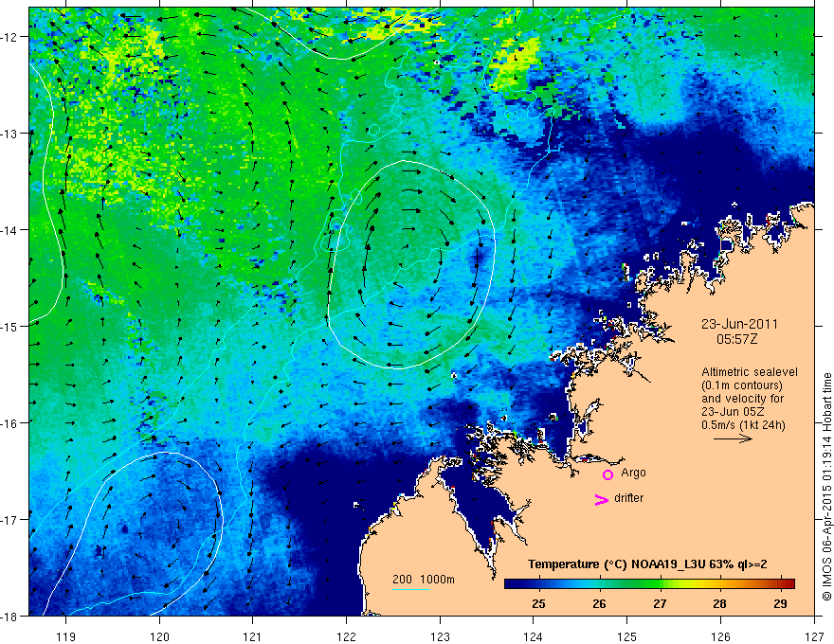This screenshot has height=644, width=834.
Task: Click latitude axis label -17
Action: pos(9,520)
